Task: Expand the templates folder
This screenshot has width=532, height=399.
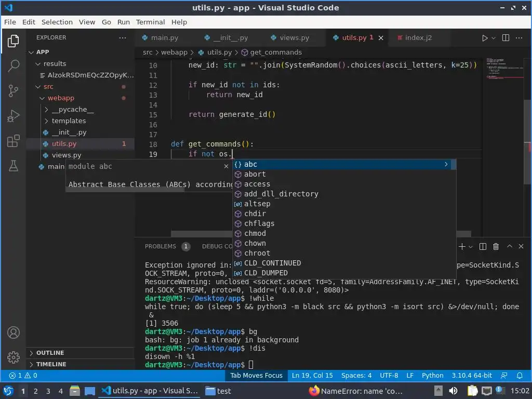Action: pyautogui.click(x=46, y=121)
